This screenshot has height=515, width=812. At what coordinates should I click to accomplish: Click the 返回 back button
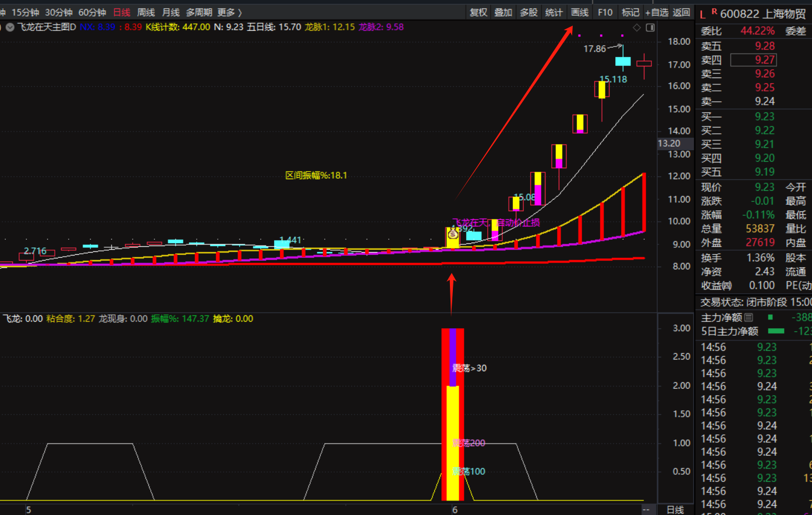click(682, 12)
